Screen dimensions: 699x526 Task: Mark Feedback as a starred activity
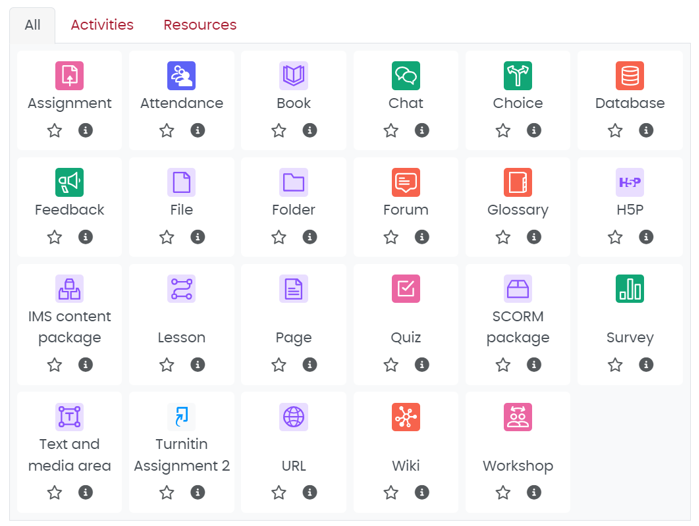click(x=55, y=237)
